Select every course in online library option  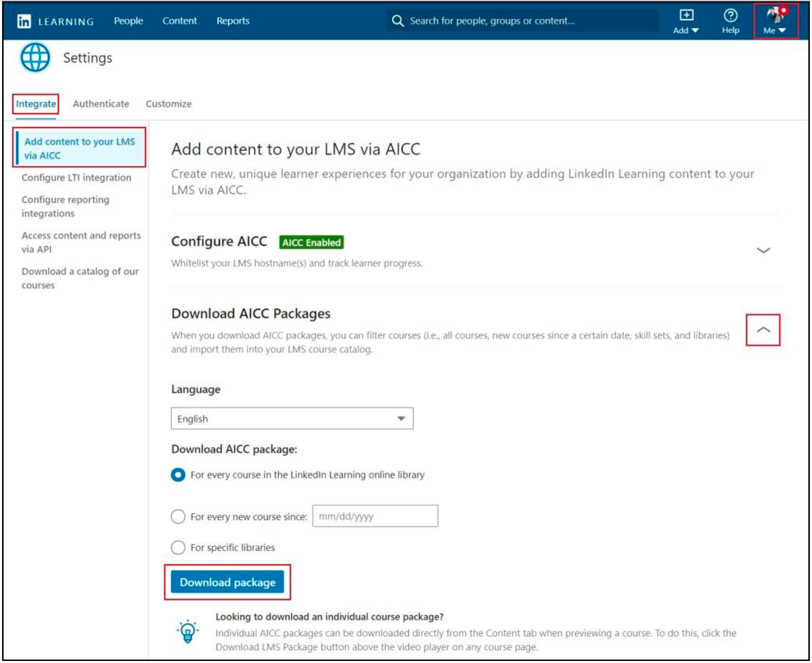(x=178, y=475)
